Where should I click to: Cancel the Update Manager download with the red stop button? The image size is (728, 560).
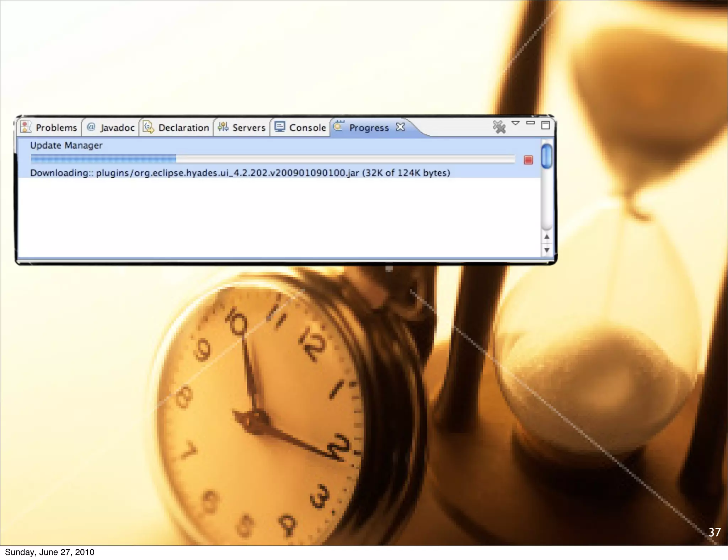[x=528, y=160]
